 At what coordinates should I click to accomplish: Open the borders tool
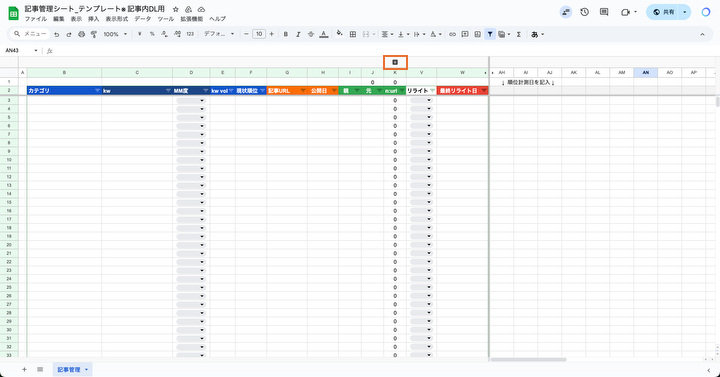(x=353, y=34)
